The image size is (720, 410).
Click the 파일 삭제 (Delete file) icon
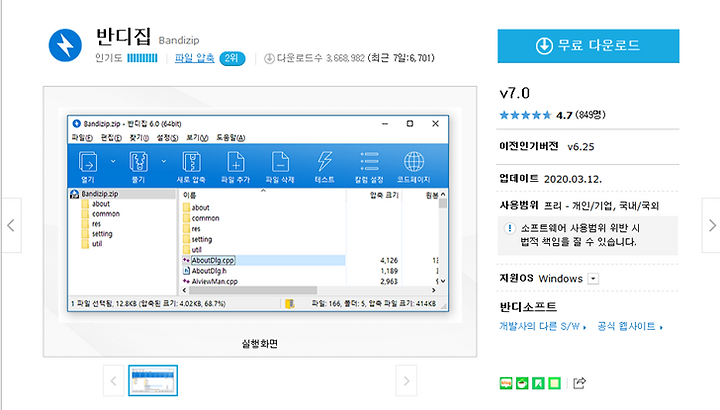point(280,162)
